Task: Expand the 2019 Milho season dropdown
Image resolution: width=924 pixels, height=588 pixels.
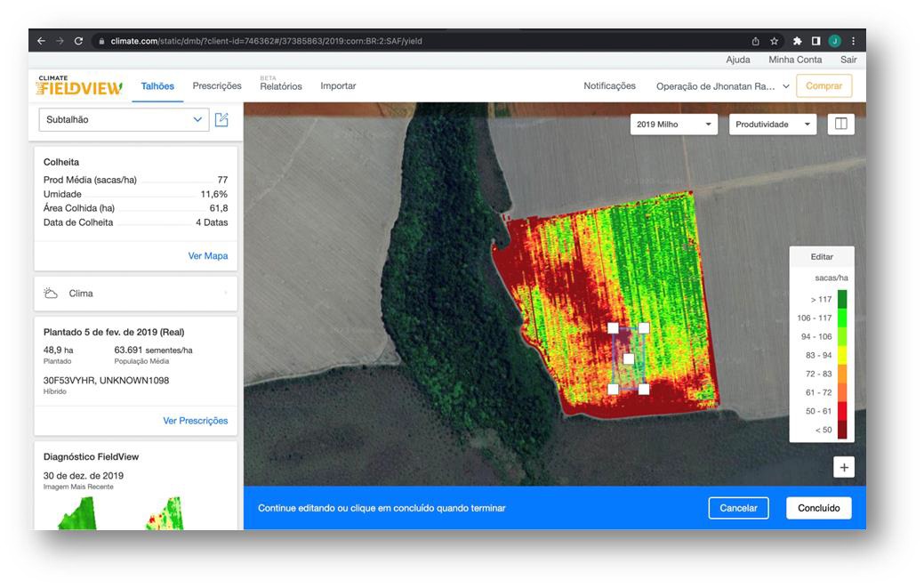Action: click(x=675, y=125)
